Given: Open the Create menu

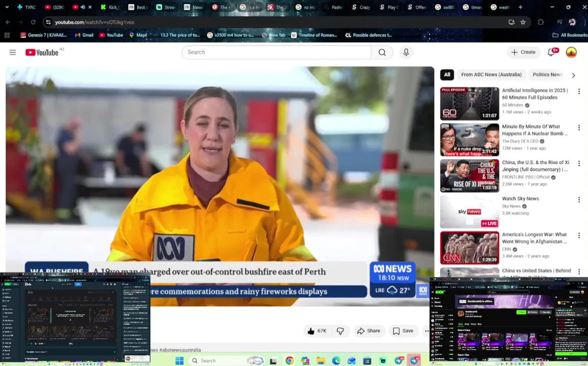Looking at the screenshot, I should [523, 52].
